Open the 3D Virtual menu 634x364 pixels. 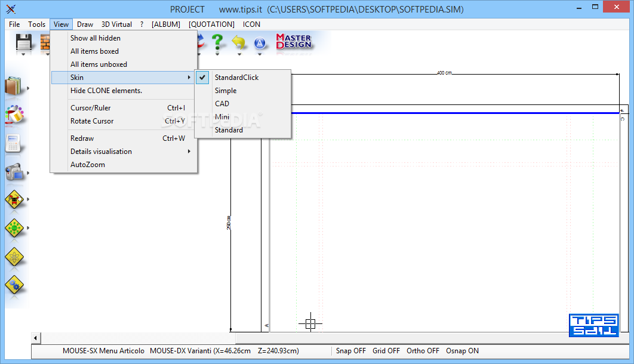coord(116,24)
